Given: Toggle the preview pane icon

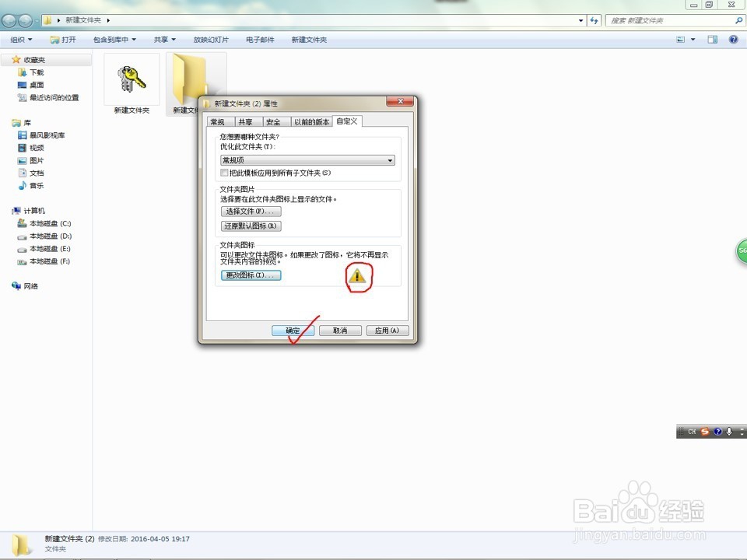Looking at the screenshot, I should [x=712, y=40].
